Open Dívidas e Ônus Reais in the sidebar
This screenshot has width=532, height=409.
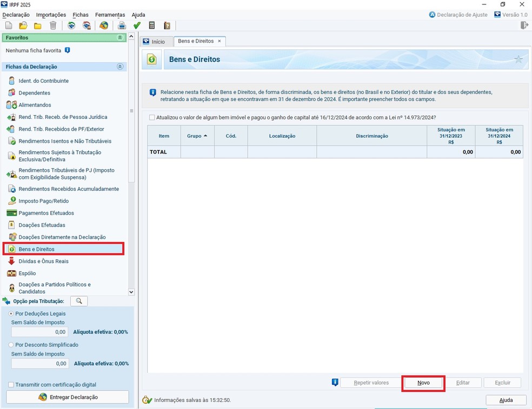[x=43, y=262]
